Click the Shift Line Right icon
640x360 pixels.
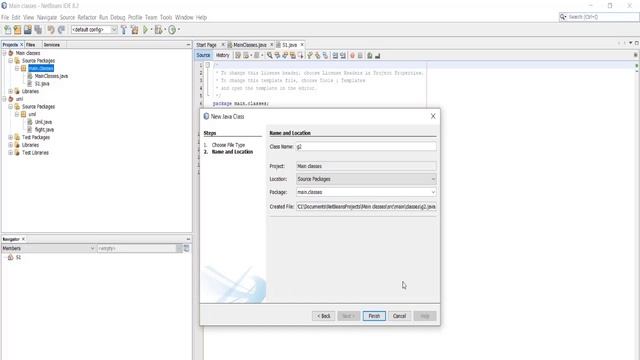pyautogui.click(x=343, y=56)
